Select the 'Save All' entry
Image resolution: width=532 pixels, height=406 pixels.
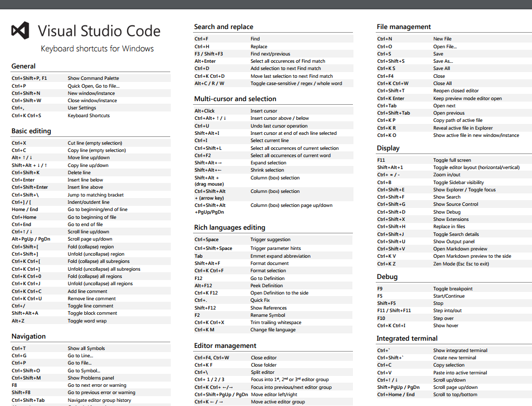(442, 68)
